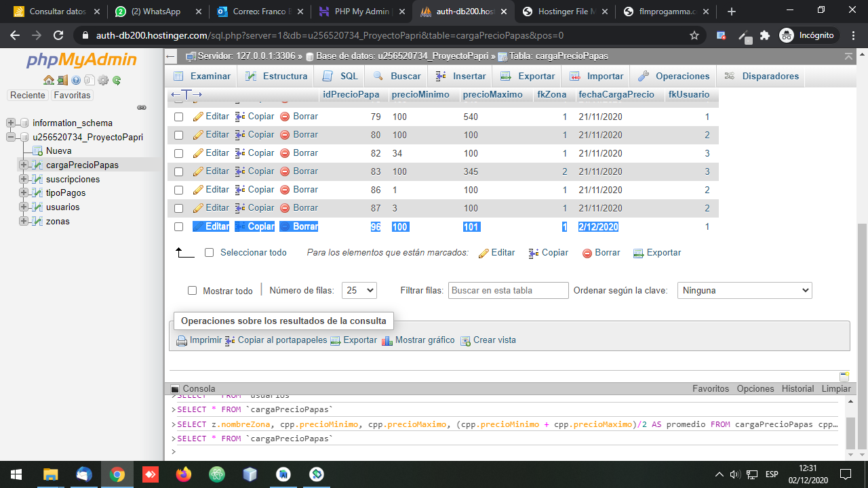This screenshot has width=868, height=488.
Task: Expand the suscripciones table node
Action: (24, 179)
